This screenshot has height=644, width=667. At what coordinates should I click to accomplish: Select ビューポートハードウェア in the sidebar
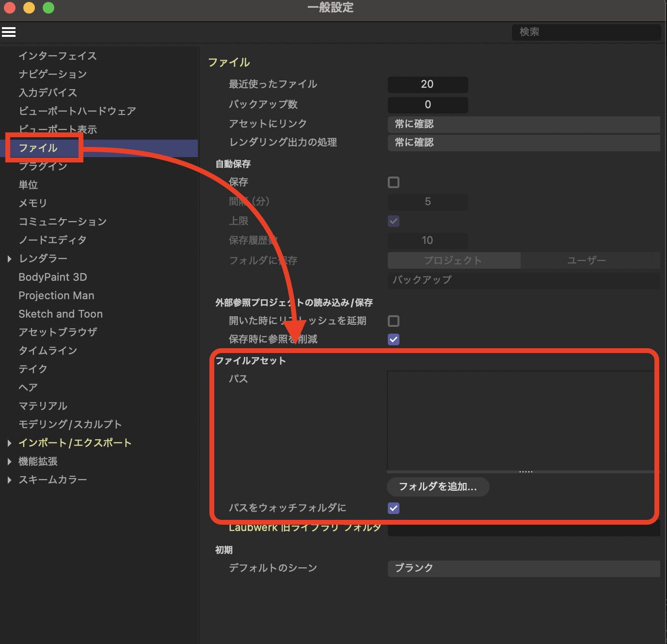(x=77, y=111)
